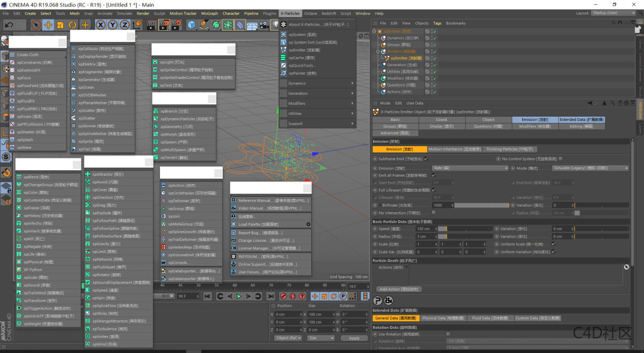The height and width of the screenshot is (353, 644).
Task: Select the Bezier/spline pen icon in the toolbar
Action: point(204,25)
